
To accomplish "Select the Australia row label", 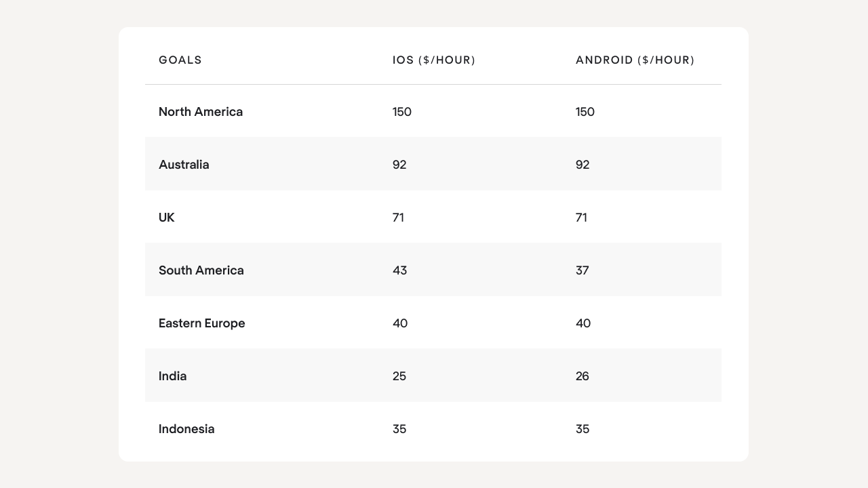I will pyautogui.click(x=184, y=165).
